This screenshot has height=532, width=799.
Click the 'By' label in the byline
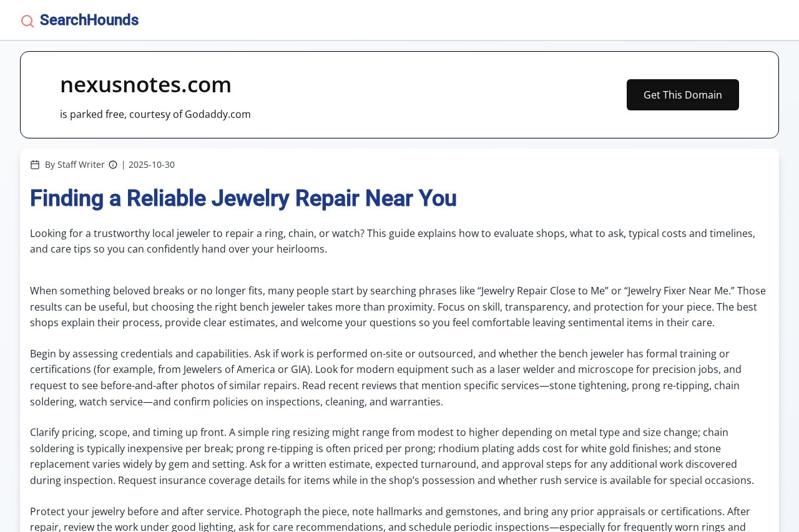pyautogui.click(x=50, y=165)
